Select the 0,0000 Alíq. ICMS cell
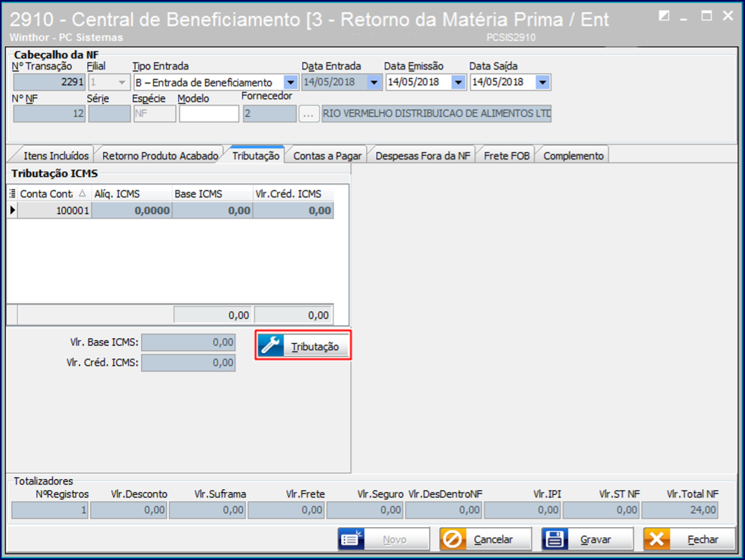Screen dimensions: 745x560 click(132, 211)
